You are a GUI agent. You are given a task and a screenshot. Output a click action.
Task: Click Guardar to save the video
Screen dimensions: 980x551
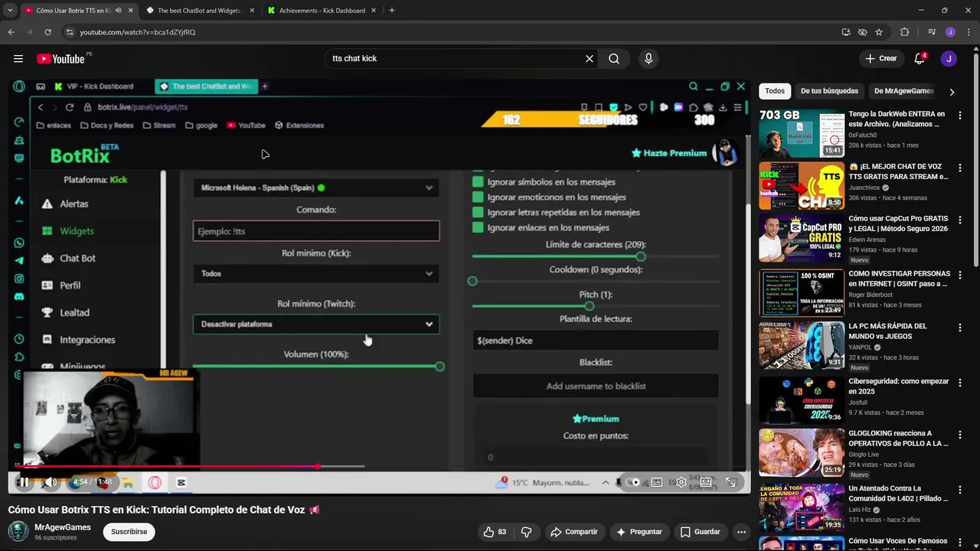[701, 532]
